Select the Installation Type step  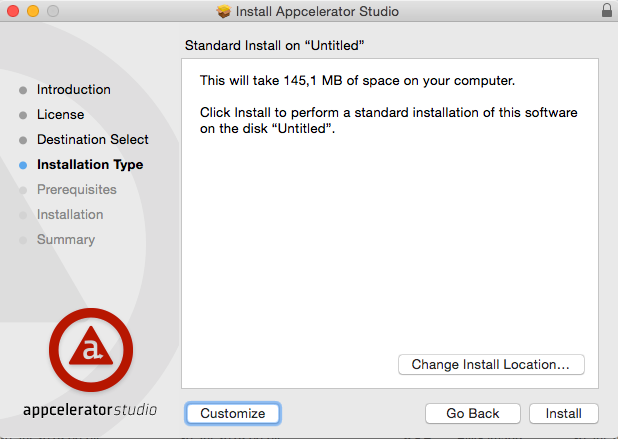click(90, 164)
